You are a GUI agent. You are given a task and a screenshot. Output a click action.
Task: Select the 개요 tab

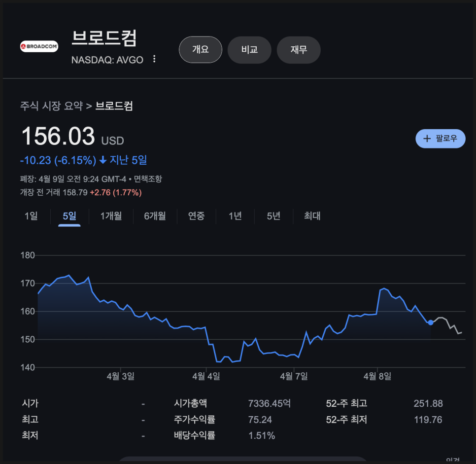[x=201, y=49]
